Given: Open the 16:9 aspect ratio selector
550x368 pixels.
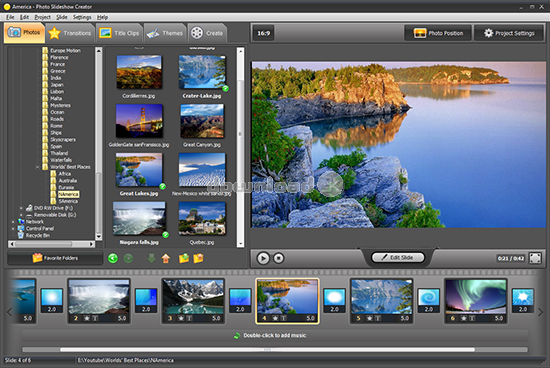Looking at the screenshot, I should [264, 33].
